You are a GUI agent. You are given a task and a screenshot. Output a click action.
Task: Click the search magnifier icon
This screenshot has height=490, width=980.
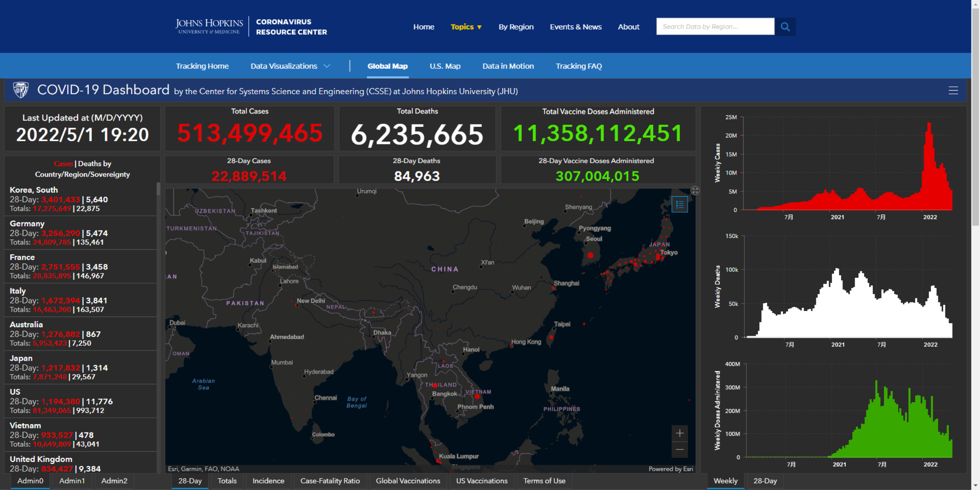click(785, 27)
